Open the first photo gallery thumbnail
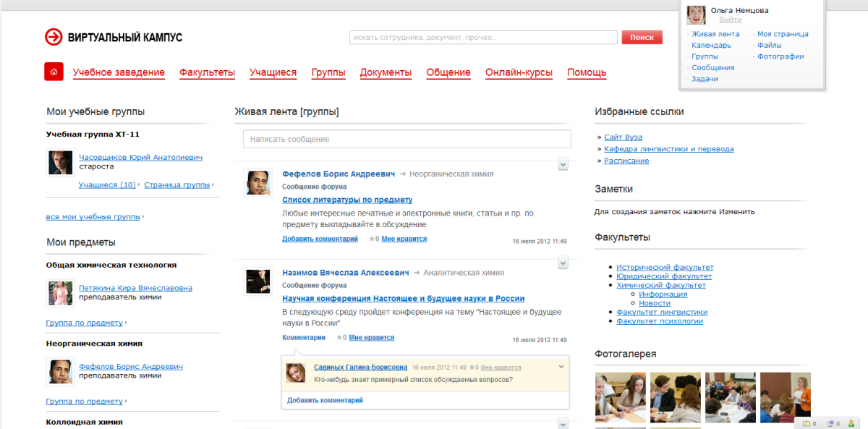 (x=620, y=397)
